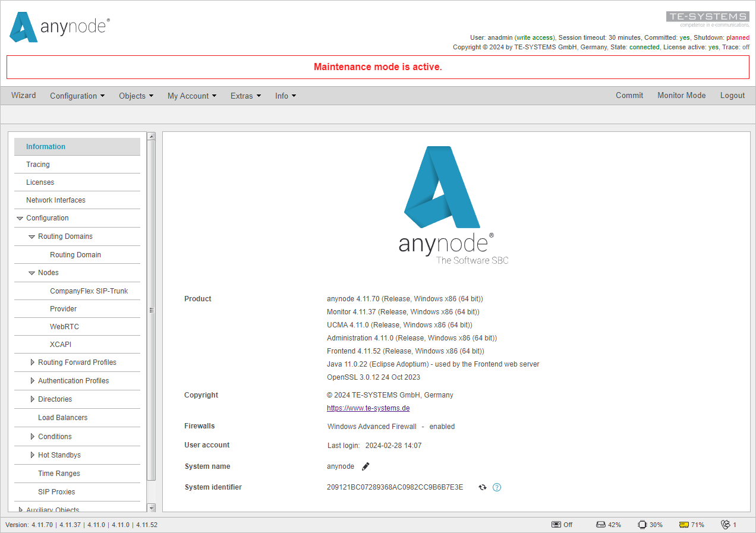Click the CPU chip icon showing 30%

coord(641,525)
